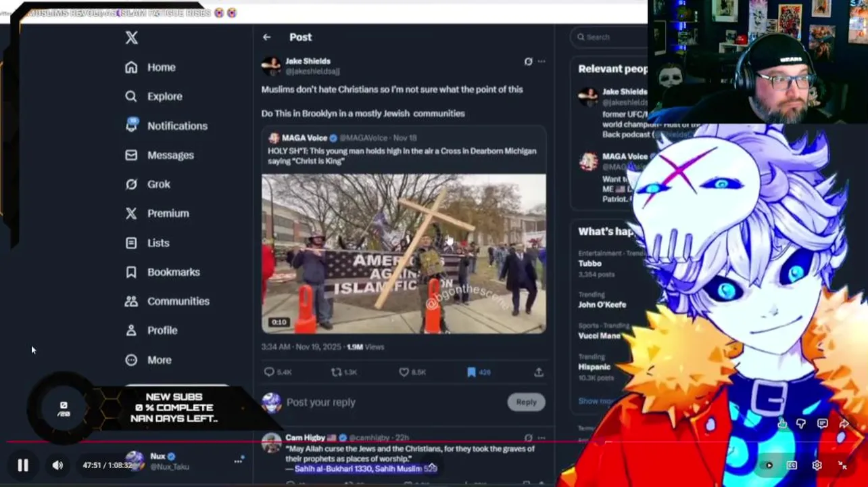Open three-dot menu on Cam Higby reply

(x=541, y=438)
